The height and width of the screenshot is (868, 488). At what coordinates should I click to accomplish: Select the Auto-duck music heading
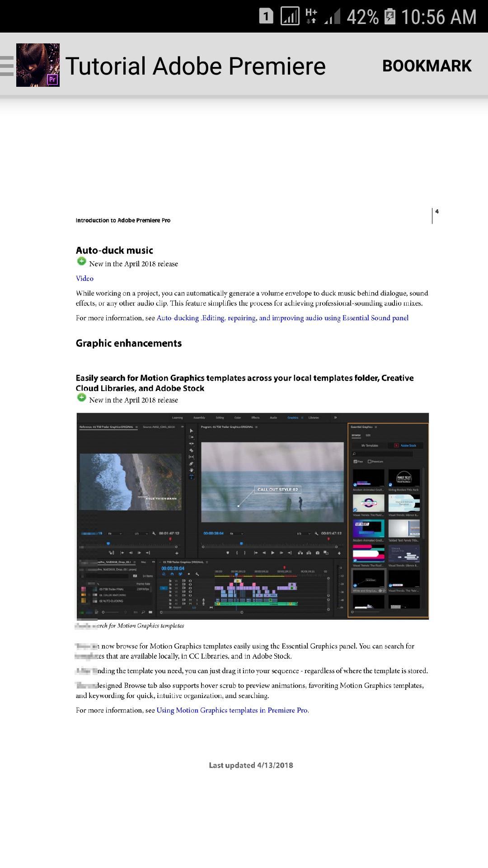tap(114, 250)
